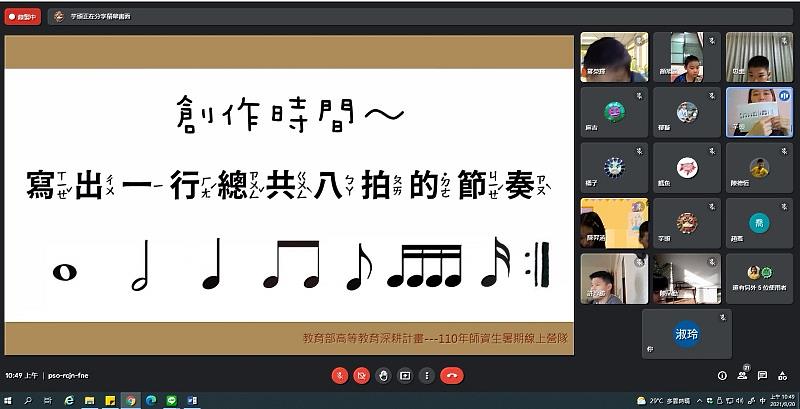Click the 10:49 上午 meeting time text

click(21, 376)
